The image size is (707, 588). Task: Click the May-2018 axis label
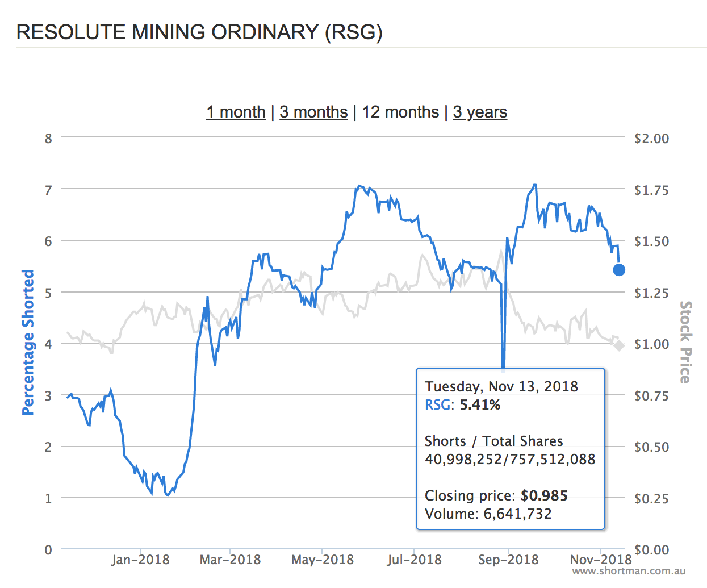click(322, 560)
